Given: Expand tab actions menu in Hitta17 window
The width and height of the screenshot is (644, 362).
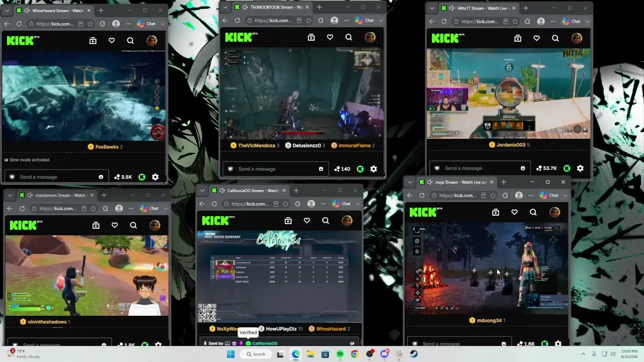Looking at the screenshot, I should (x=431, y=8).
